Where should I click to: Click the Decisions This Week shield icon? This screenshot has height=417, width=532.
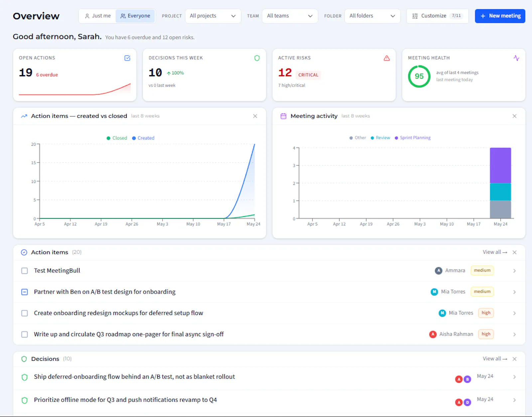(x=257, y=58)
